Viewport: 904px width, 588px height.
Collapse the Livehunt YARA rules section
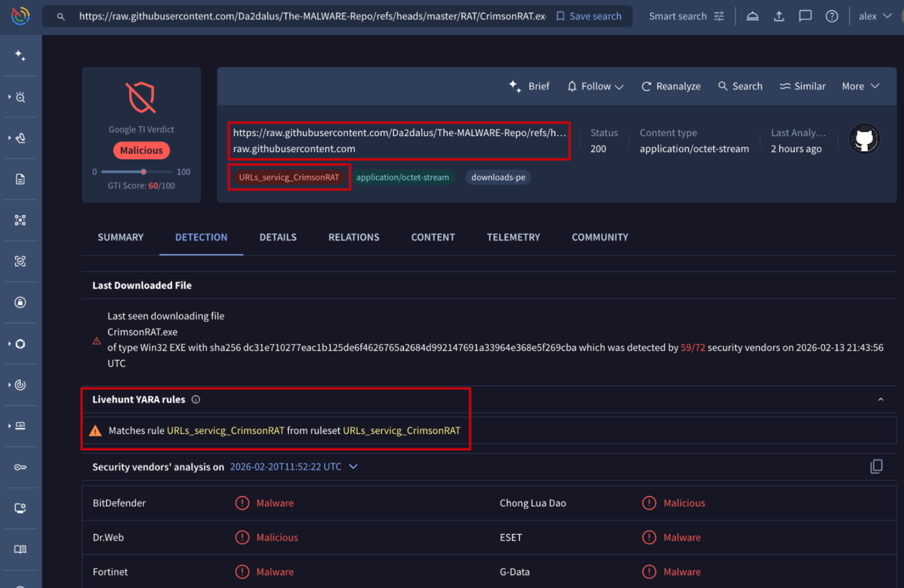click(881, 400)
